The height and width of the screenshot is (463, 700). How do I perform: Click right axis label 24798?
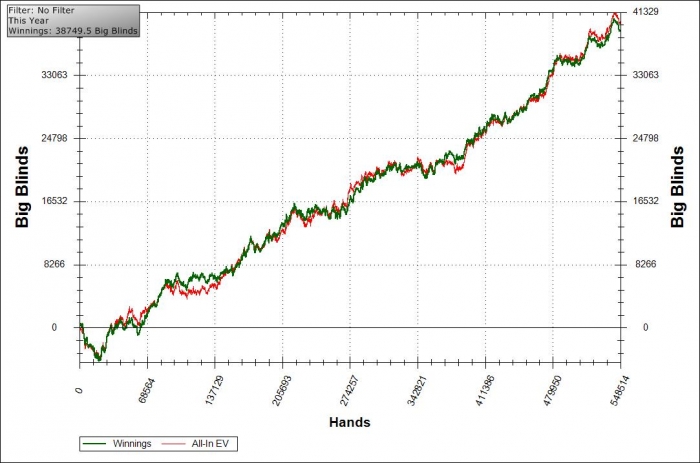click(645, 138)
